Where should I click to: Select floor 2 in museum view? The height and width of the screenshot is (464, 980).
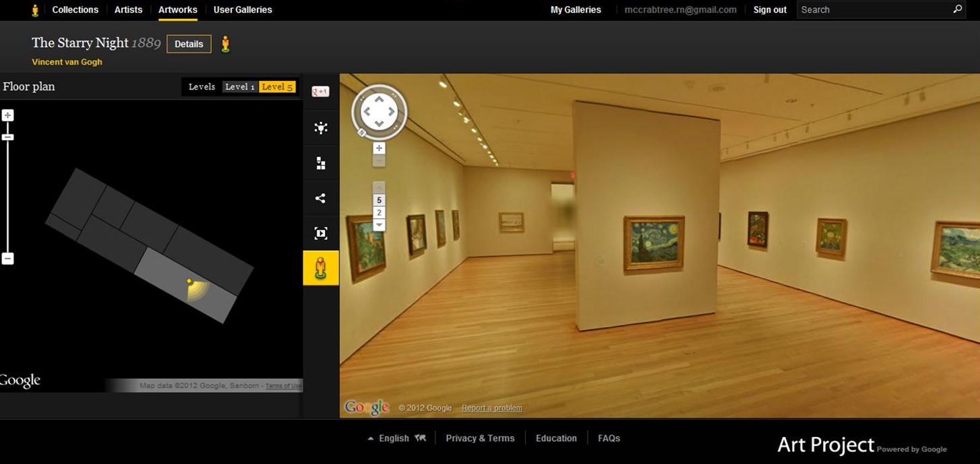click(379, 213)
